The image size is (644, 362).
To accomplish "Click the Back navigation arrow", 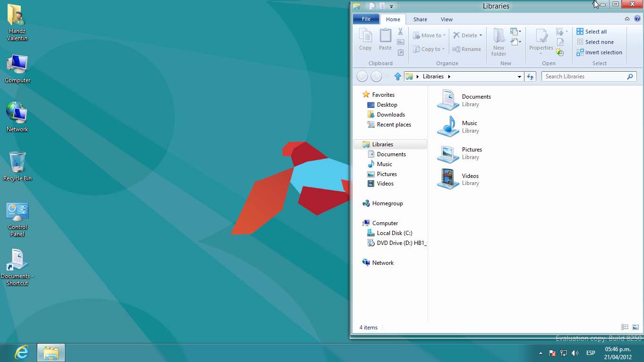I will [x=362, y=76].
